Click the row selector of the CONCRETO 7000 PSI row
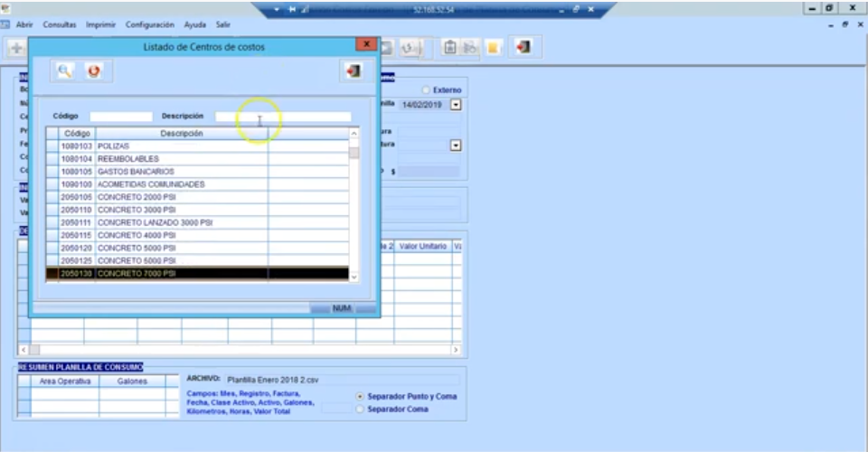The width and height of the screenshot is (868, 452). 52,273
